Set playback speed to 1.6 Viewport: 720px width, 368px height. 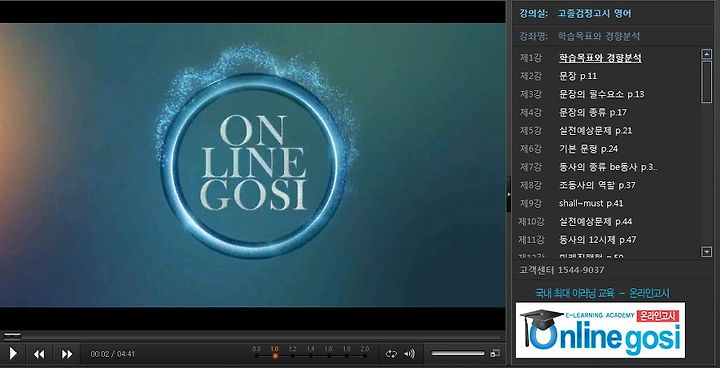coord(328,352)
